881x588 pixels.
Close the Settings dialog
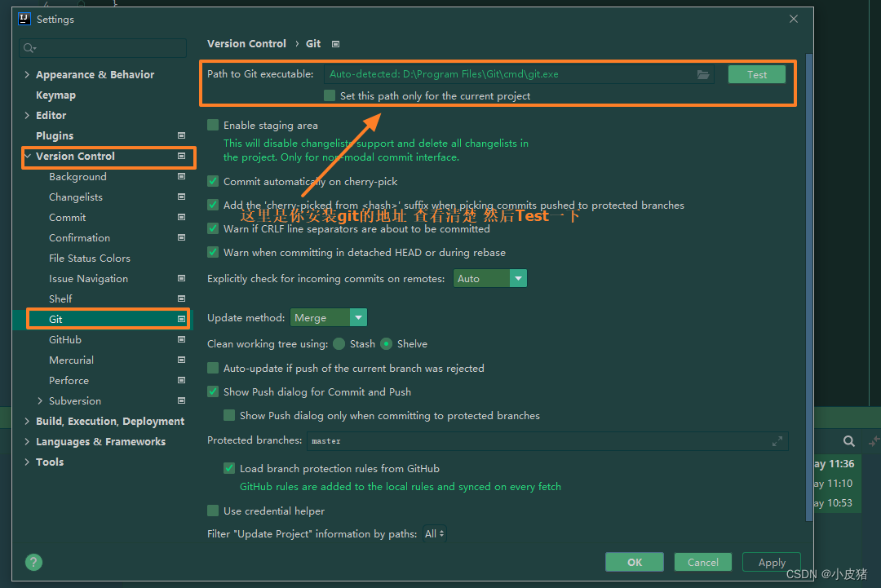(x=794, y=19)
